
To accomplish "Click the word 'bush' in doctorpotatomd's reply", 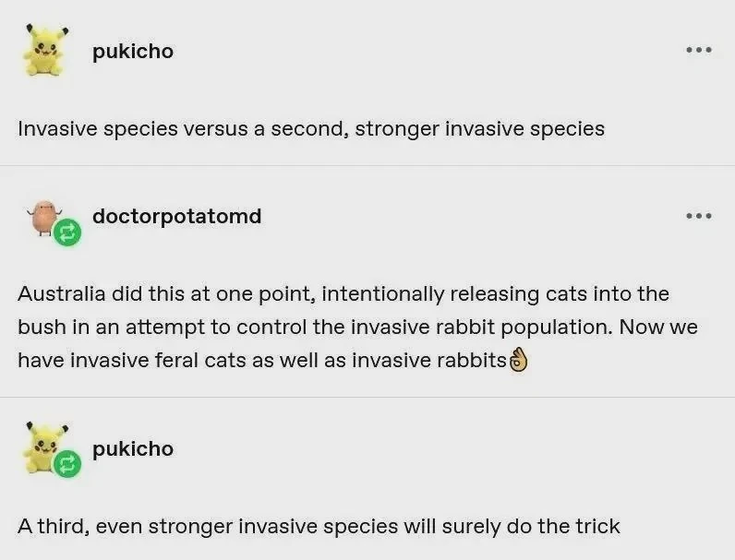I will click(39, 328).
